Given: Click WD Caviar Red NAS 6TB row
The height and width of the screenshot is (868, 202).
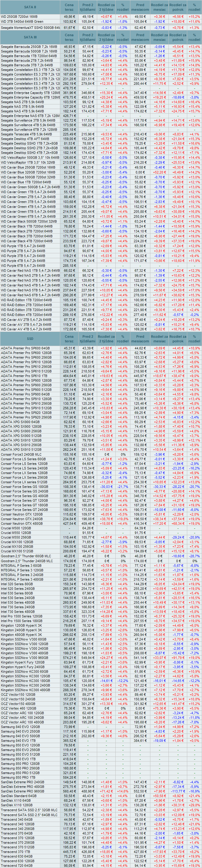Looking at the screenshot, I should [x=101, y=295].
